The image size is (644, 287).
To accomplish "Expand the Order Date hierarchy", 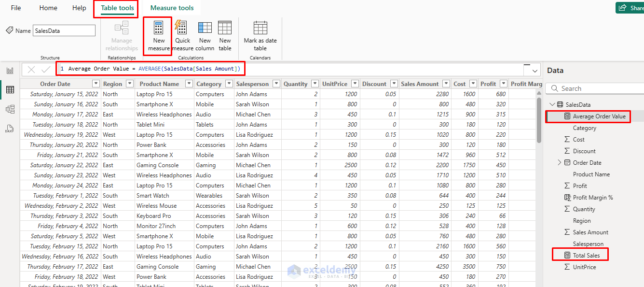I will 560,162.
